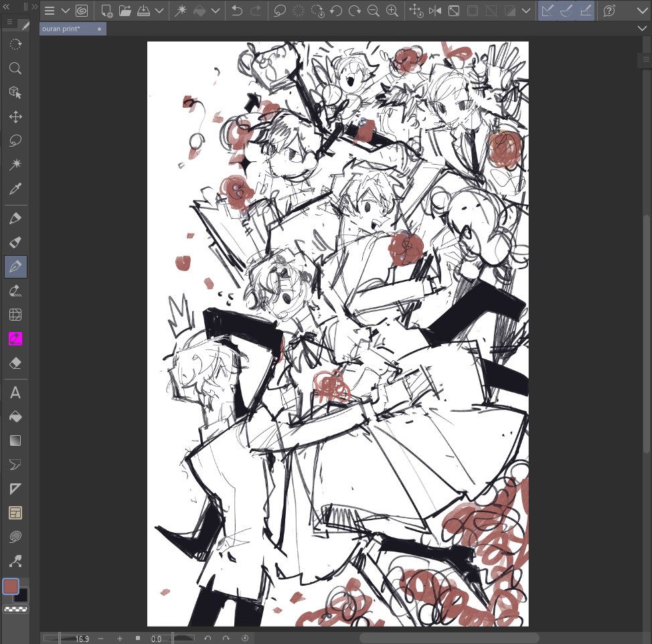Select the Balloon tool
652x644 pixels.
pyautogui.click(x=15, y=537)
